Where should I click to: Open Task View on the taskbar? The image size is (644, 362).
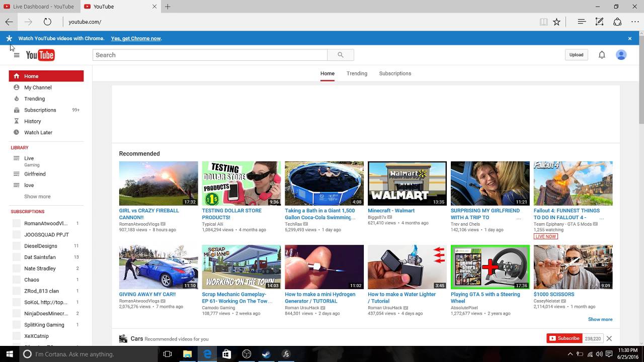tap(168, 354)
